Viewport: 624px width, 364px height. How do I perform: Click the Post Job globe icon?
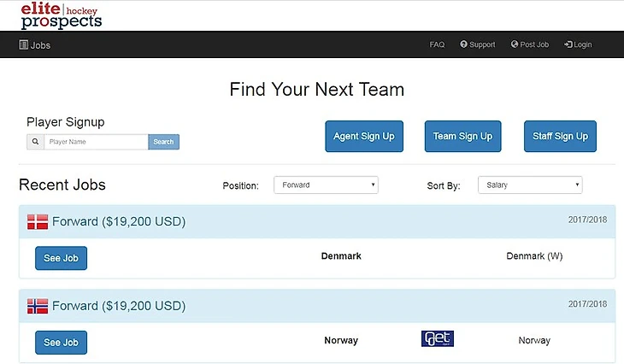pos(515,44)
